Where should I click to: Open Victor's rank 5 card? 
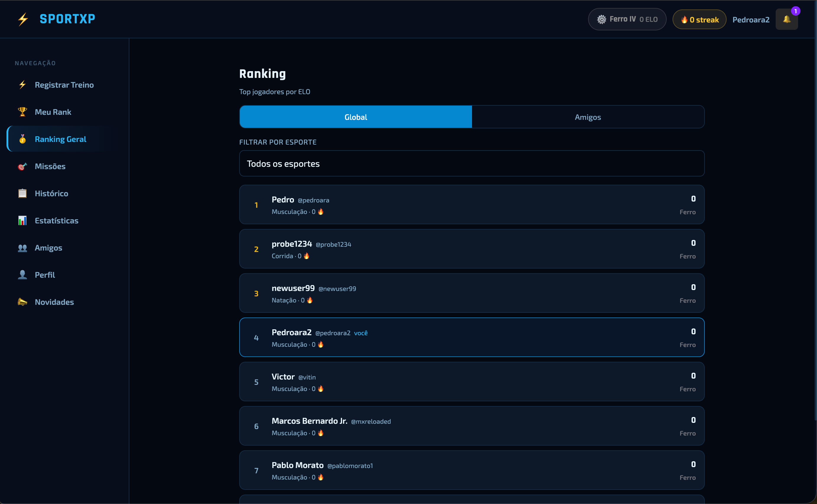pyautogui.click(x=472, y=382)
